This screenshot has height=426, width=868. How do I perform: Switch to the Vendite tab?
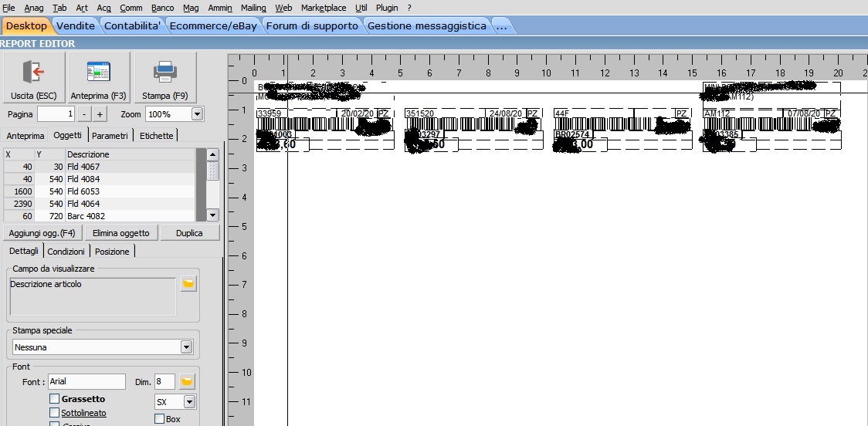click(x=76, y=25)
